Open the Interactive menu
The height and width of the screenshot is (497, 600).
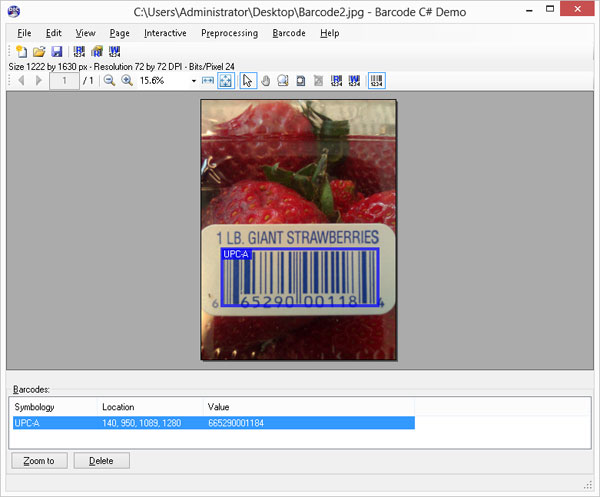165,33
